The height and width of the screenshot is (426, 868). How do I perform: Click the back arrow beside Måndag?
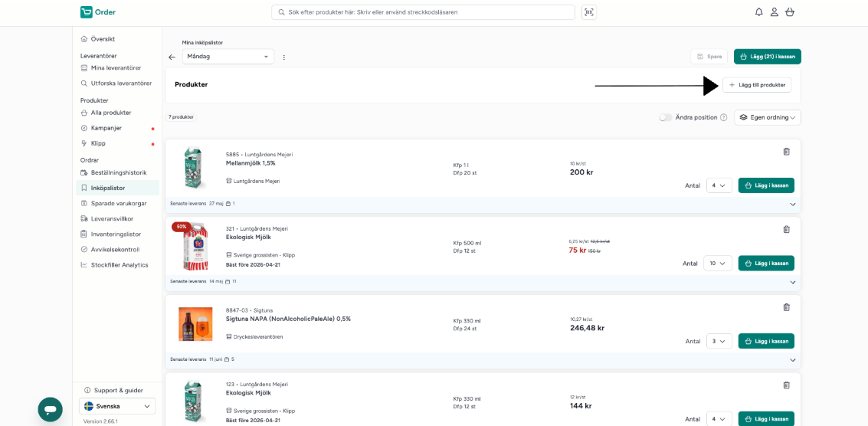172,57
